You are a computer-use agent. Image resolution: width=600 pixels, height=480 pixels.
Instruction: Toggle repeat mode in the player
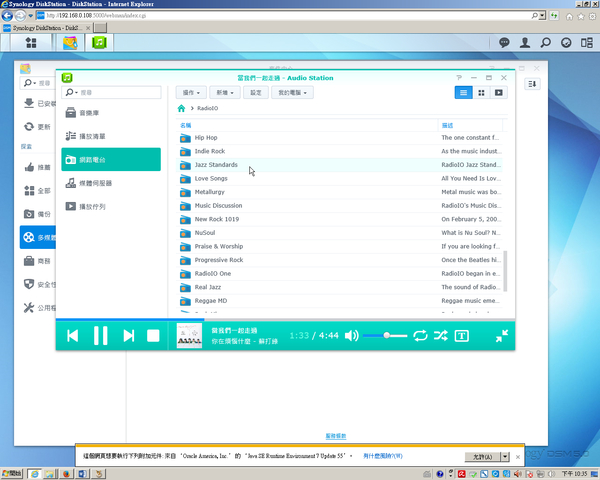(x=420, y=336)
